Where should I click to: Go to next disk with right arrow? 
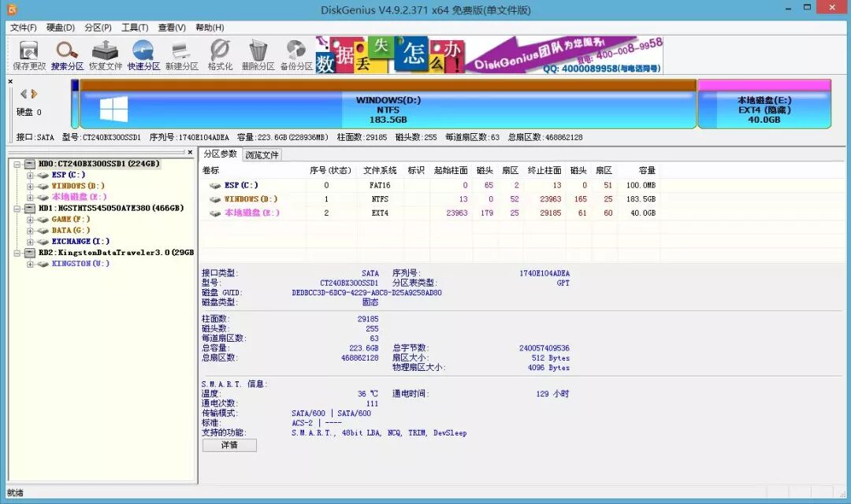[34, 94]
